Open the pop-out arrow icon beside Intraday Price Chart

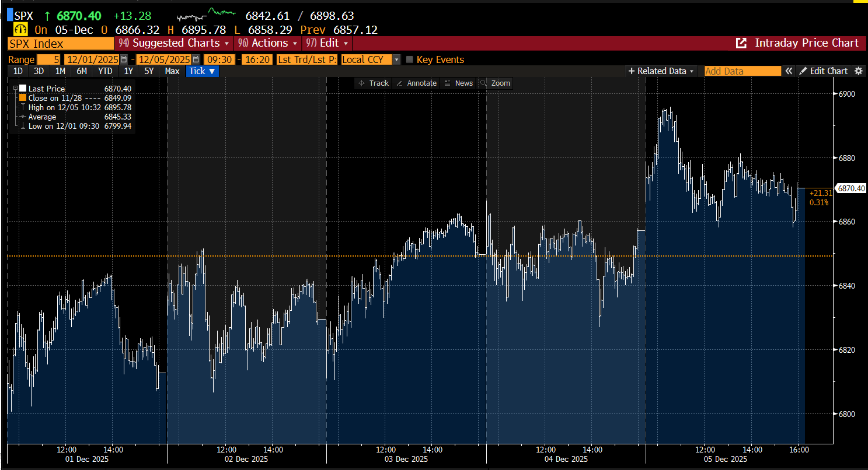coord(741,43)
